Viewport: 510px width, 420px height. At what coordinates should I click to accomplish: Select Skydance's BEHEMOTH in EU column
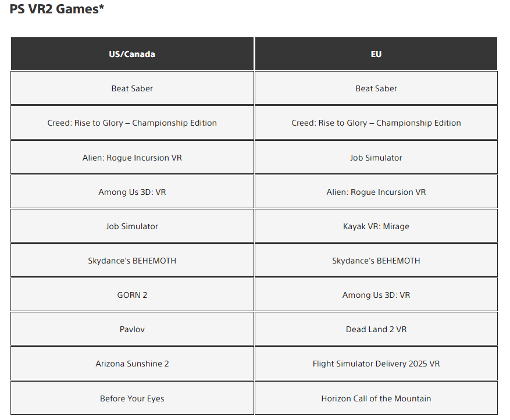coord(376,261)
